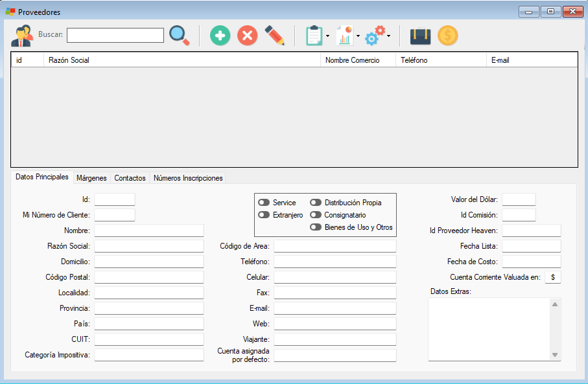The image size is (588, 384).
Task: Minimize the Proveedores window
Action: [529, 12]
